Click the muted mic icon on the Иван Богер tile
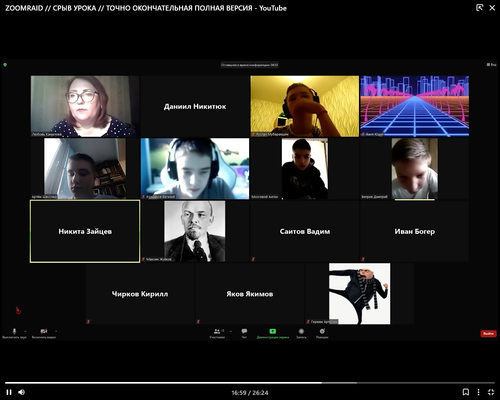Screen dimensions: 500x400 (x=363, y=259)
